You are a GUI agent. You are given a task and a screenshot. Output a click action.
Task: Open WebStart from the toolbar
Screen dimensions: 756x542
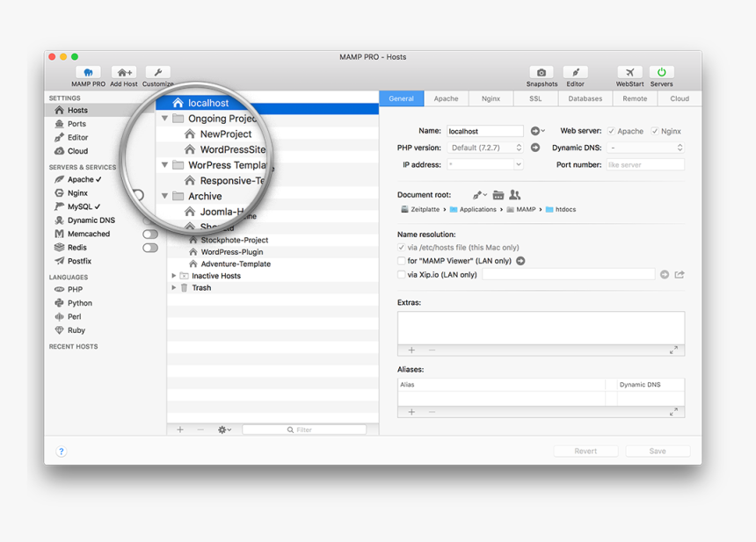(629, 73)
